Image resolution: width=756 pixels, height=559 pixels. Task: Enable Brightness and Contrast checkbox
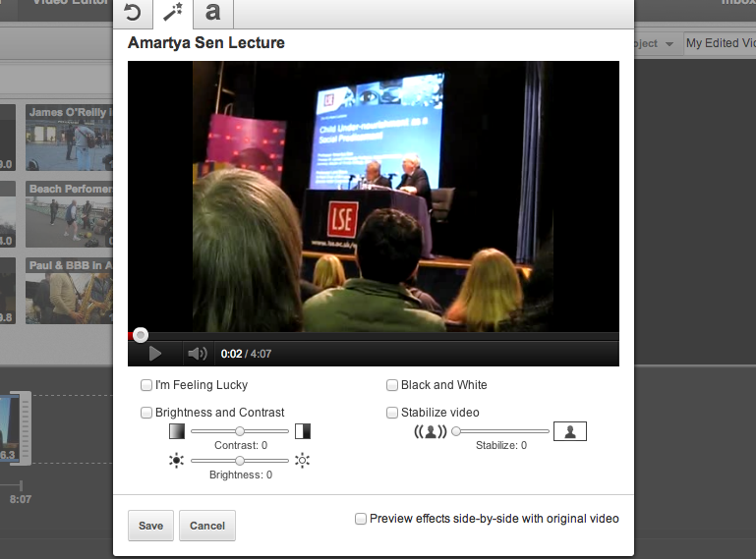(x=146, y=413)
